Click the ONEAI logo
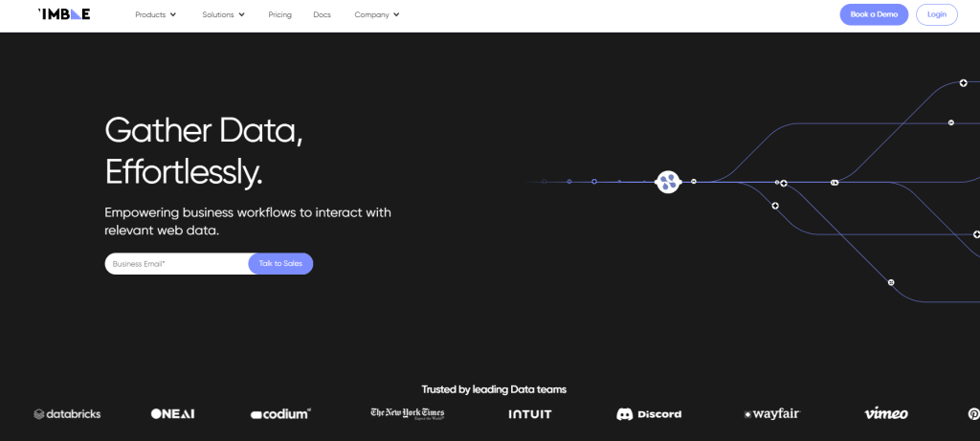980x441 pixels. [173, 414]
